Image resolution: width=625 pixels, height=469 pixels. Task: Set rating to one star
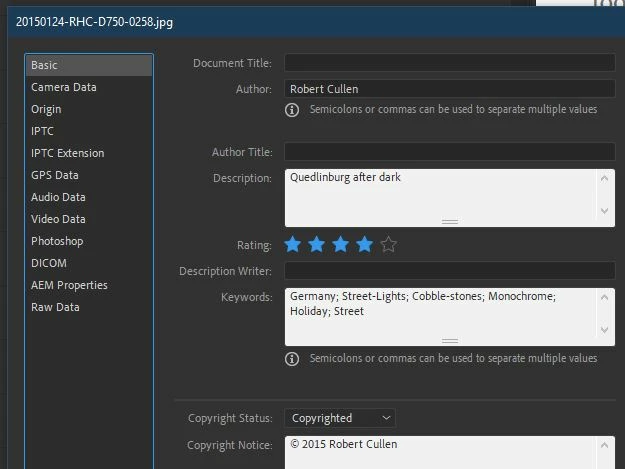(293, 244)
